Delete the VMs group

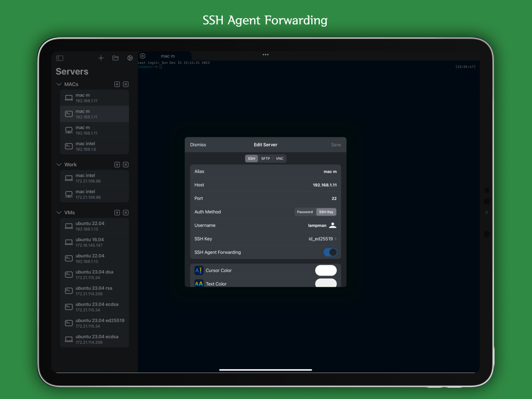126,212
